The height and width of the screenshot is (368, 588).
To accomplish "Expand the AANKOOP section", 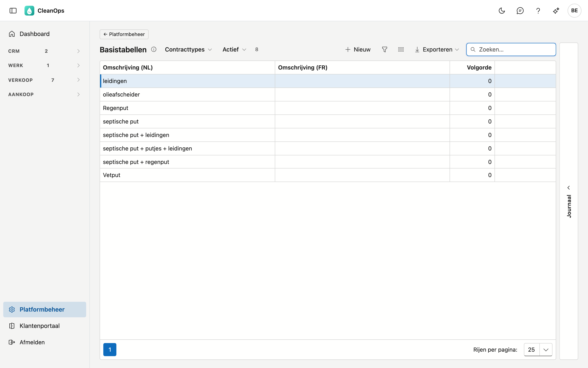I will point(45,94).
